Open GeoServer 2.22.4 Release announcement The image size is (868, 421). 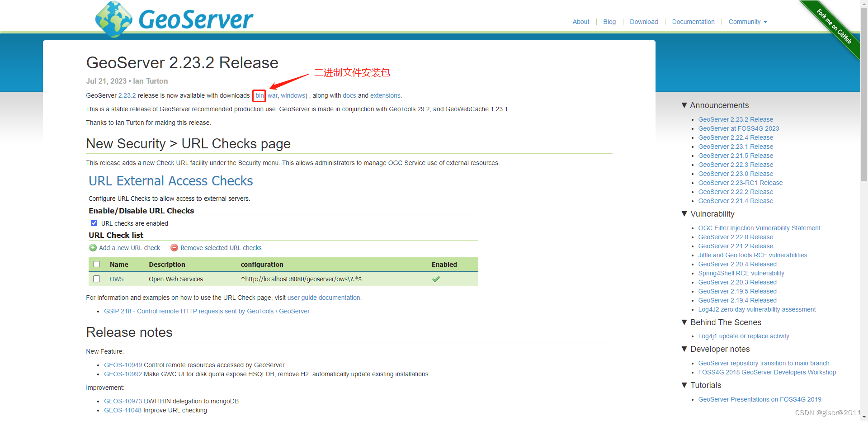736,137
